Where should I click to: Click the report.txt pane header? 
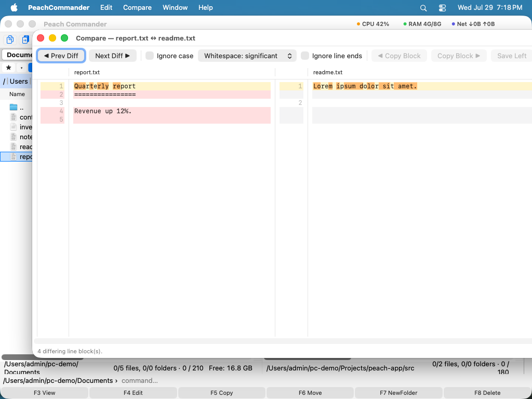pyautogui.click(x=87, y=72)
